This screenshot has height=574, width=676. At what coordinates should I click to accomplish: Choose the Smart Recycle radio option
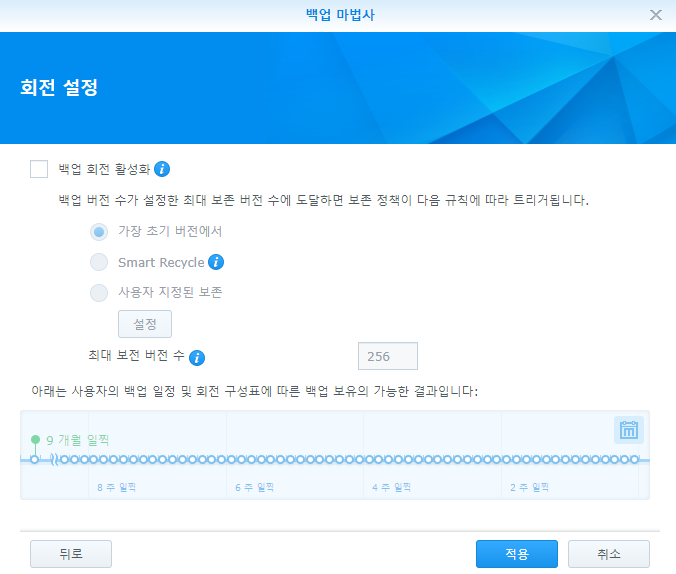tap(99, 262)
